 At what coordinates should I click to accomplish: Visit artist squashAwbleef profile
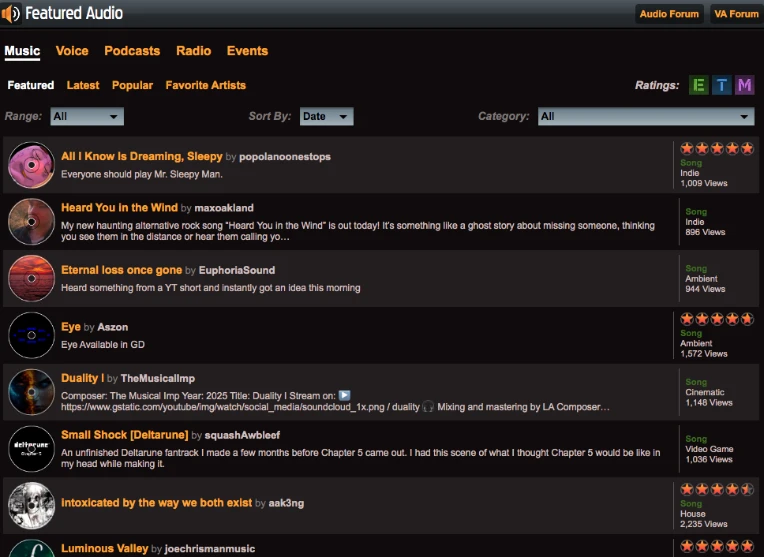click(242, 436)
